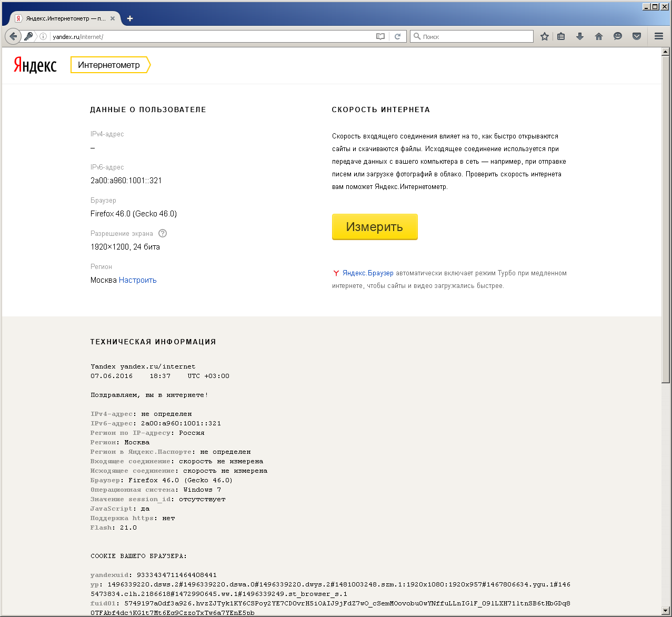Close the Яндекс.Интернетометр tab

pyautogui.click(x=113, y=18)
